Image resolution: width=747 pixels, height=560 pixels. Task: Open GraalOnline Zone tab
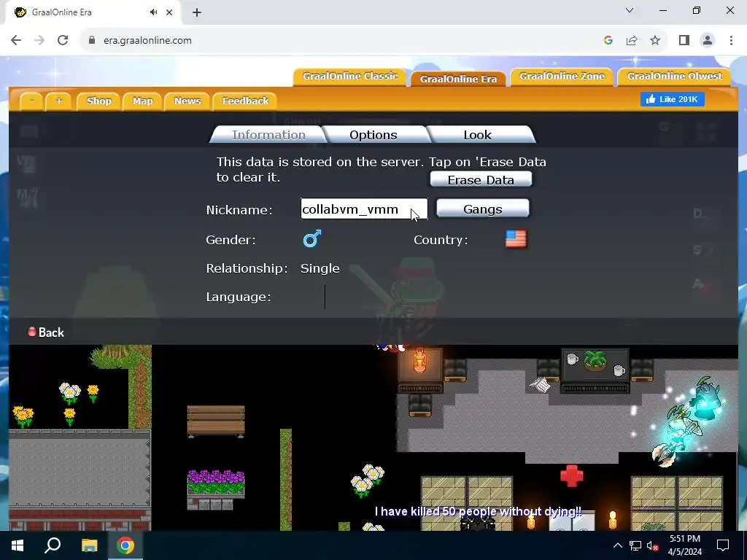point(562,76)
